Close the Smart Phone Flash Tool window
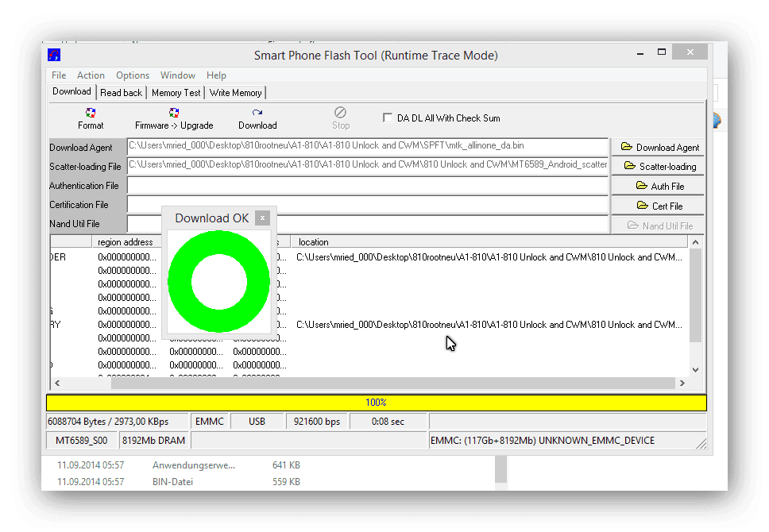 tap(690, 52)
